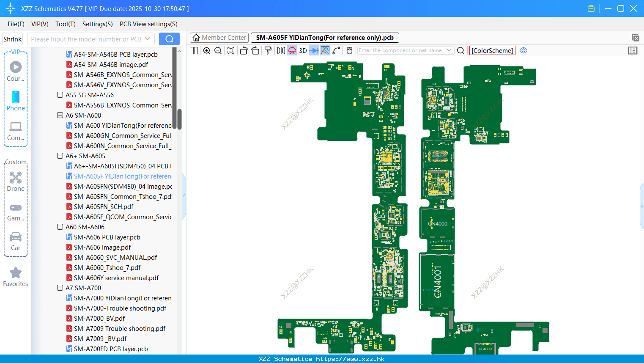Select Car category in sidebar

point(16,241)
